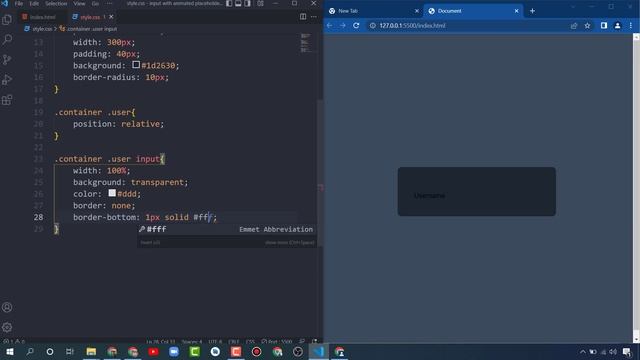The image size is (640, 360).
Task: Open the File menu
Action: [x=19, y=4]
